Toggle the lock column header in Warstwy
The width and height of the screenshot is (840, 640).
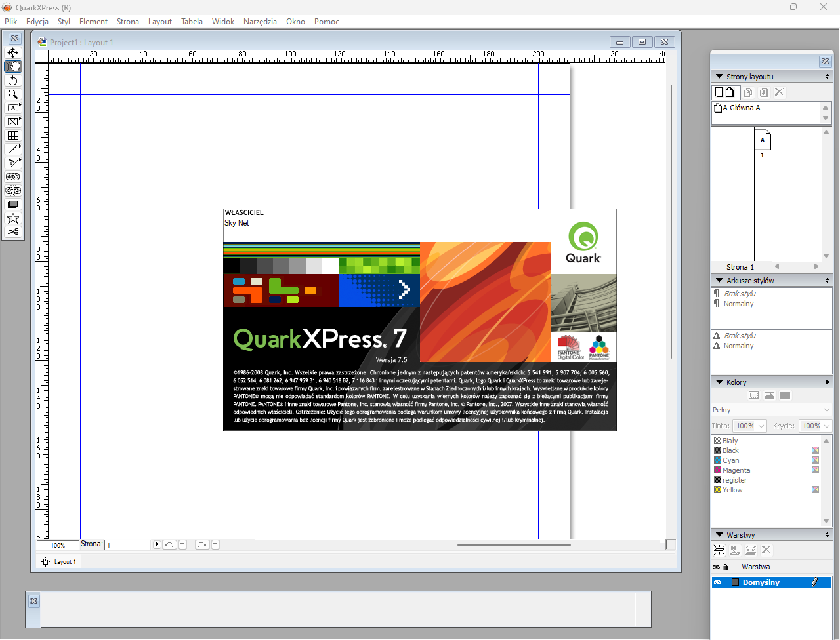tap(726, 567)
